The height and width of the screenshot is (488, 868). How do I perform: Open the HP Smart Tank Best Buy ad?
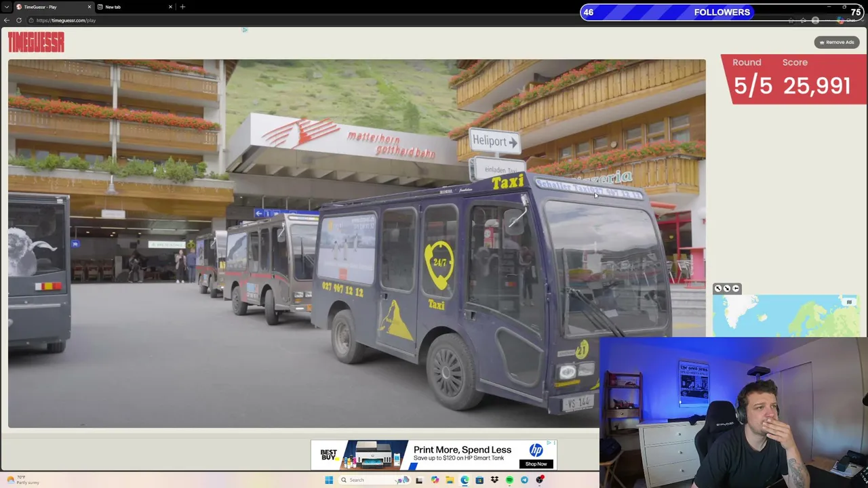pos(434,455)
